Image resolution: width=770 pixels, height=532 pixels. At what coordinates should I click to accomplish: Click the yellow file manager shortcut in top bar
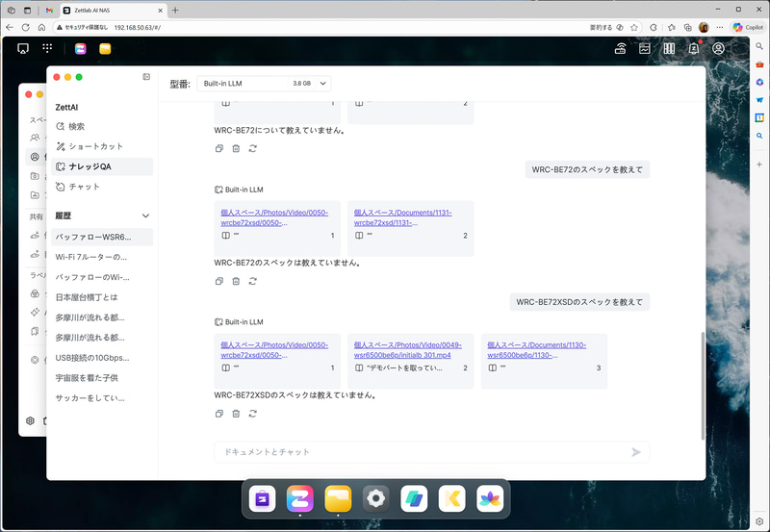click(105, 49)
